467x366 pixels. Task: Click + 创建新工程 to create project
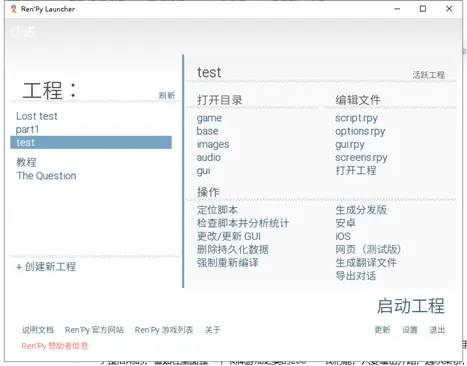tap(46, 267)
